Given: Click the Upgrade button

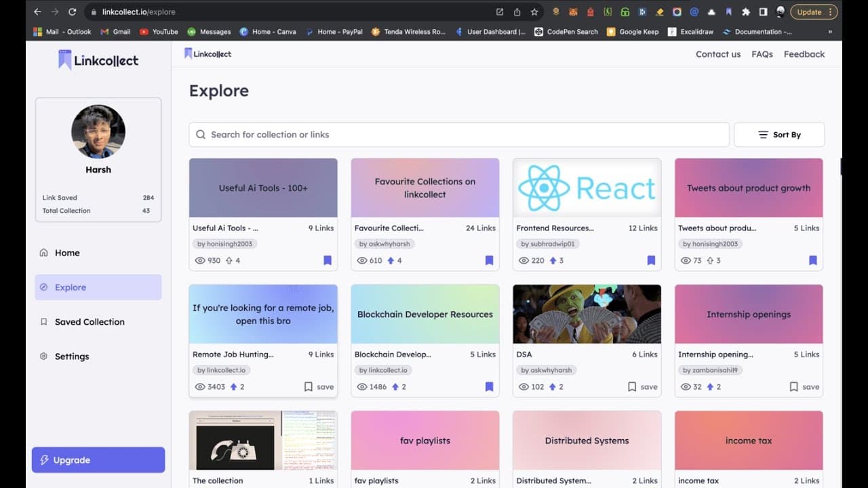Looking at the screenshot, I should pyautogui.click(x=98, y=460).
